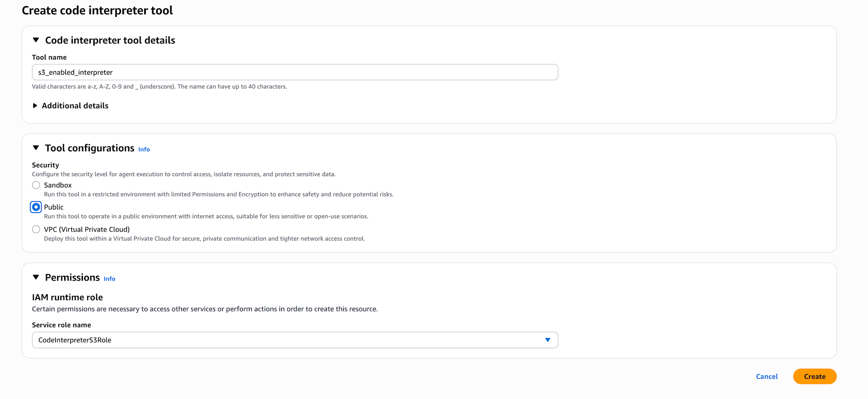The width and height of the screenshot is (868, 399).
Task: Open Info link next to Tool configurations
Action: pos(144,150)
